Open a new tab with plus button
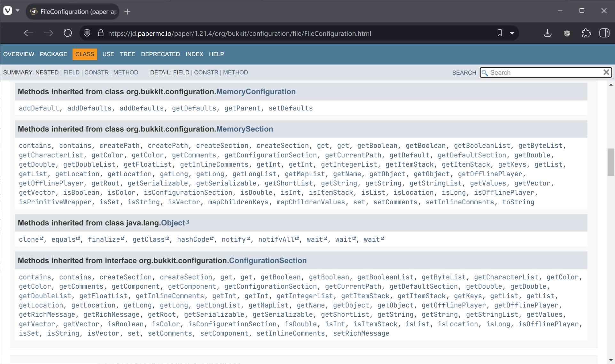The image size is (615, 364). click(128, 12)
